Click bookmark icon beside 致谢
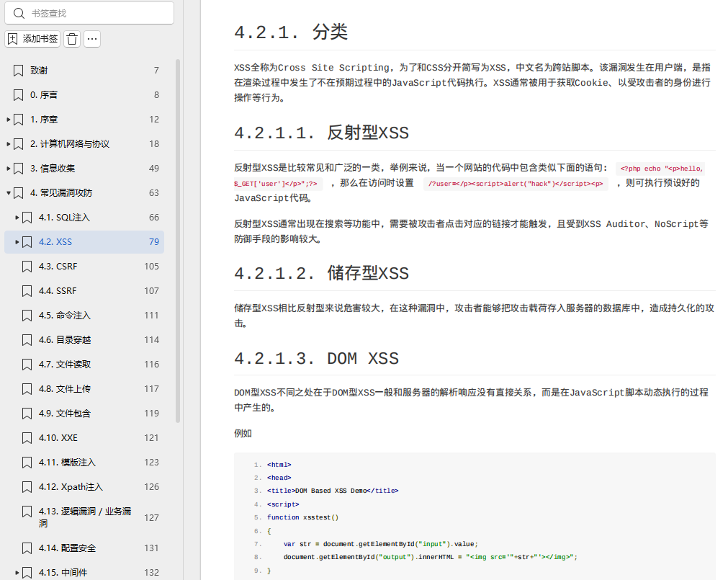The image size is (728, 580). [x=18, y=71]
